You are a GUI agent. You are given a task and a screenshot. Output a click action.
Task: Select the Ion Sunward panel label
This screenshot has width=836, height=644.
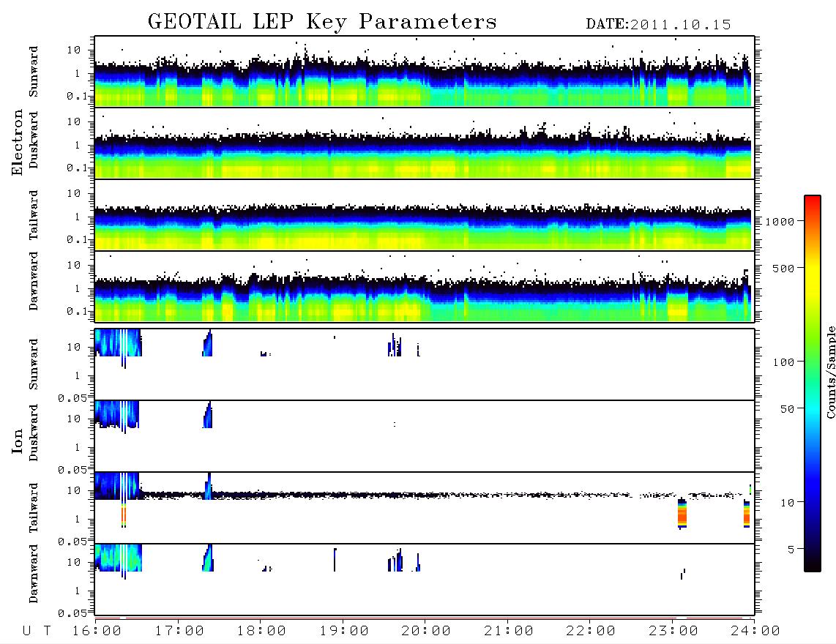(33, 364)
